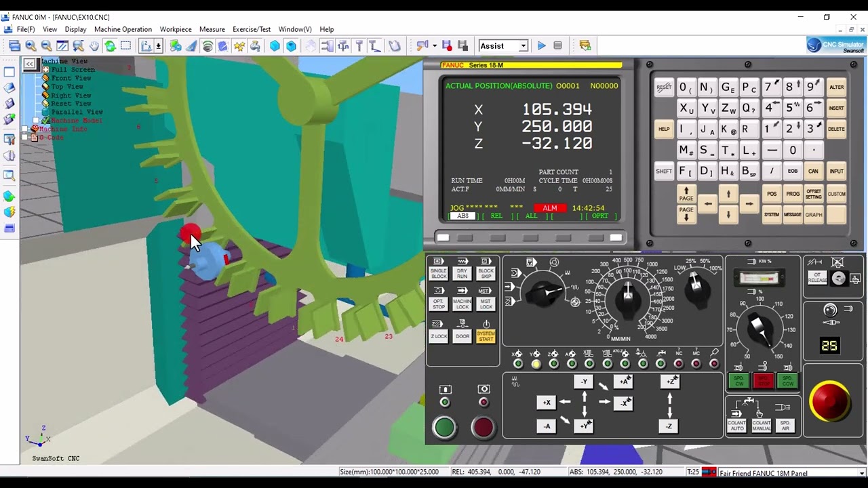868x488 pixels.
Task: Click the green Play run-program toolbar icon
Action: coord(541,46)
